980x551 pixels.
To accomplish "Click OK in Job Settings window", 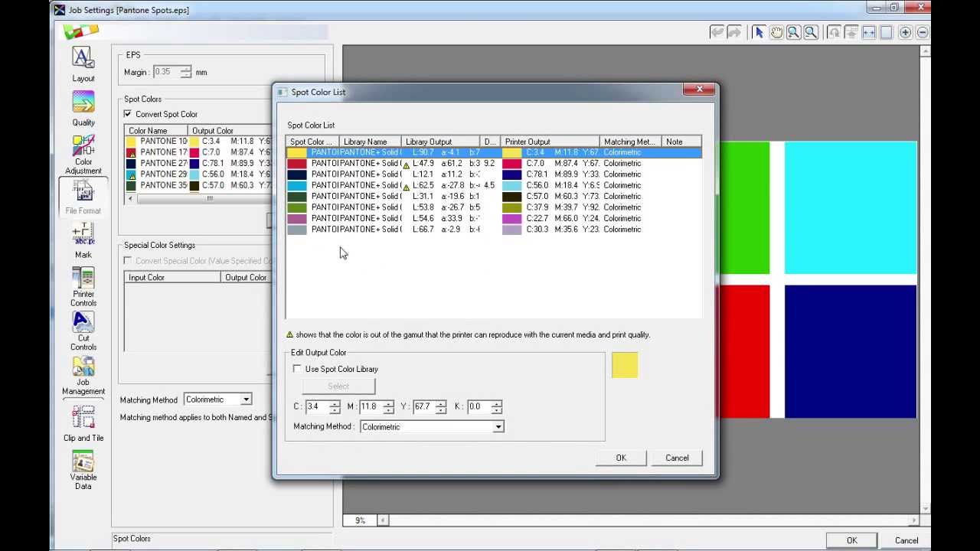I will [852, 540].
